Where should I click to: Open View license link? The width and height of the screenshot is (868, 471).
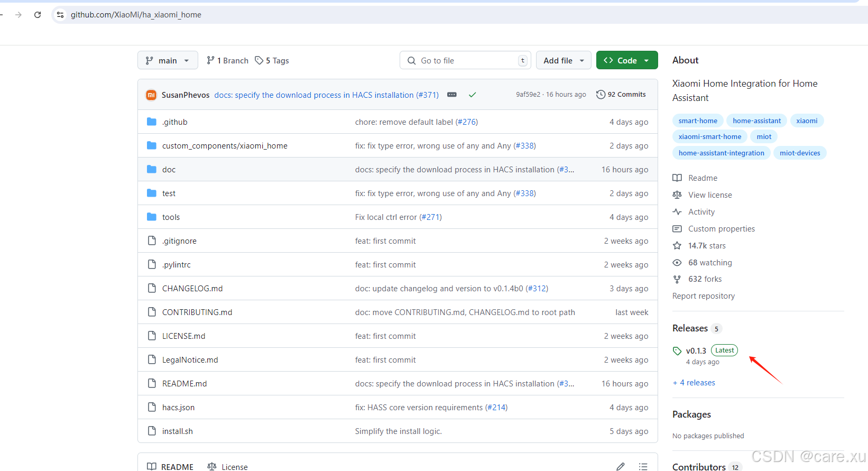[702, 195]
